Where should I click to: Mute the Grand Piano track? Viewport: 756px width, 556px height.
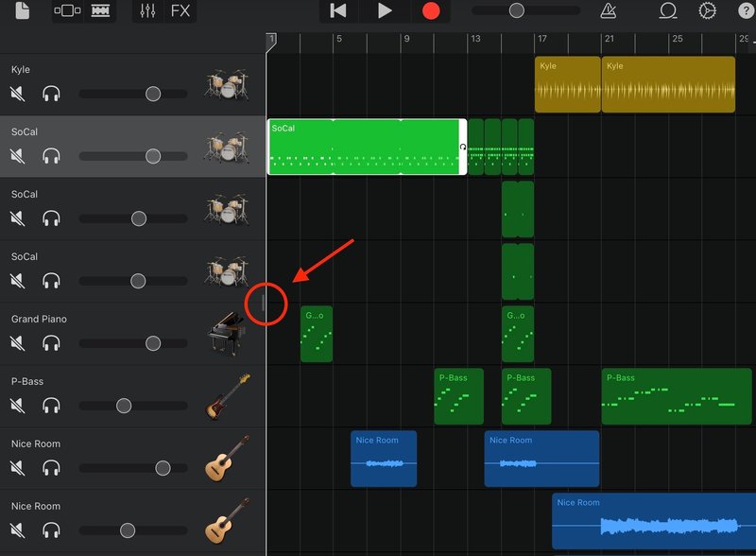(18, 343)
